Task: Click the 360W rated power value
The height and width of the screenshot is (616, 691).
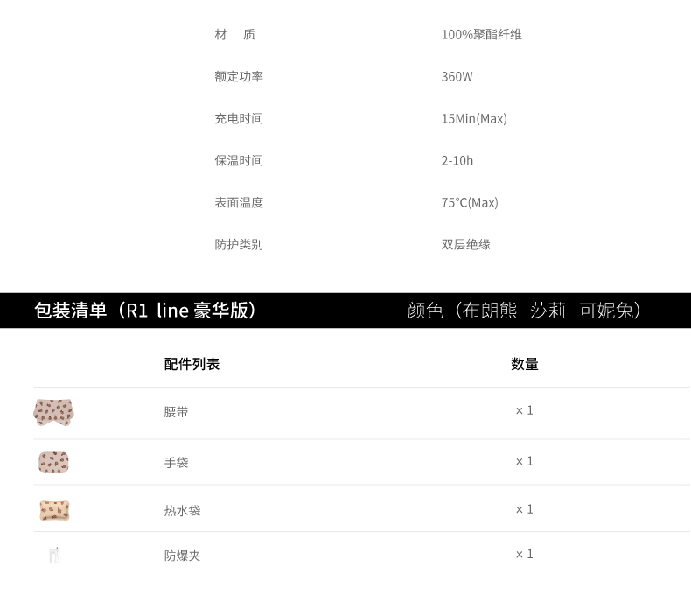Action: coord(457,77)
